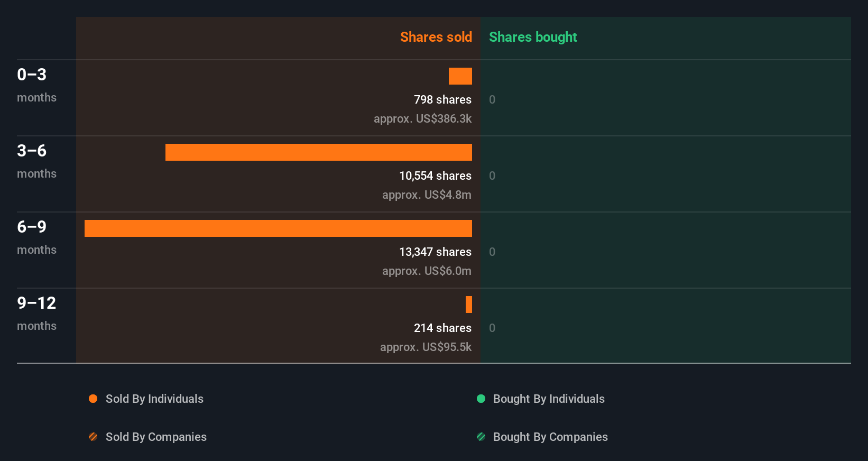Click the approx. US$4.8m amount
Image resolution: width=868 pixels, height=461 pixels.
coord(427,195)
